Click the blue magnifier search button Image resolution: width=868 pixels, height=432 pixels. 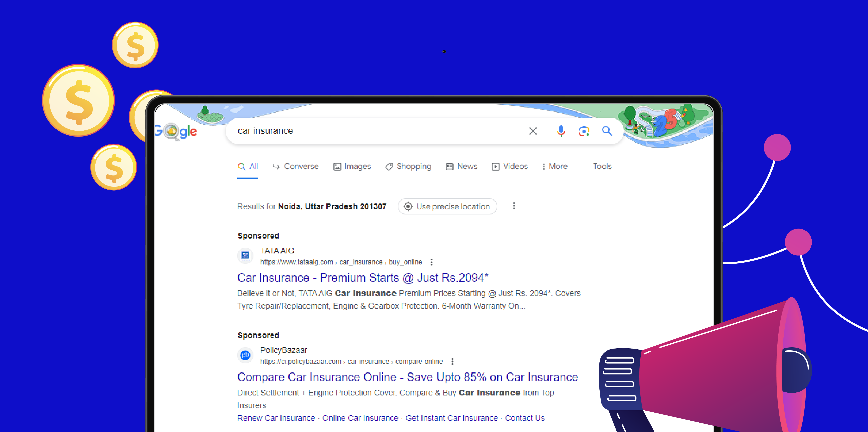[x=607, y=131]
